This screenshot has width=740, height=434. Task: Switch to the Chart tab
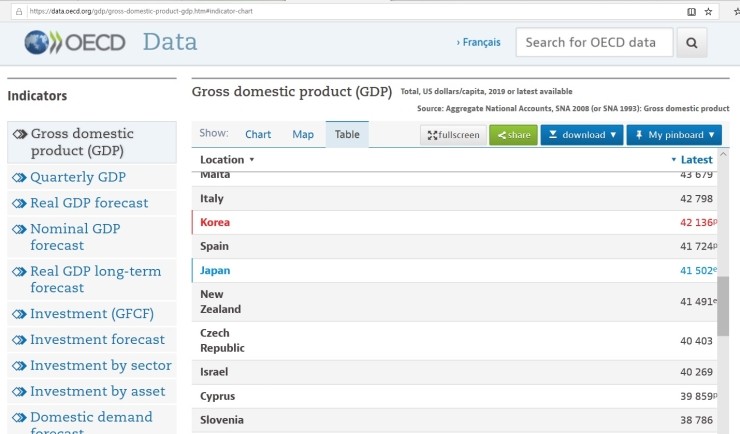coord(258,135)
